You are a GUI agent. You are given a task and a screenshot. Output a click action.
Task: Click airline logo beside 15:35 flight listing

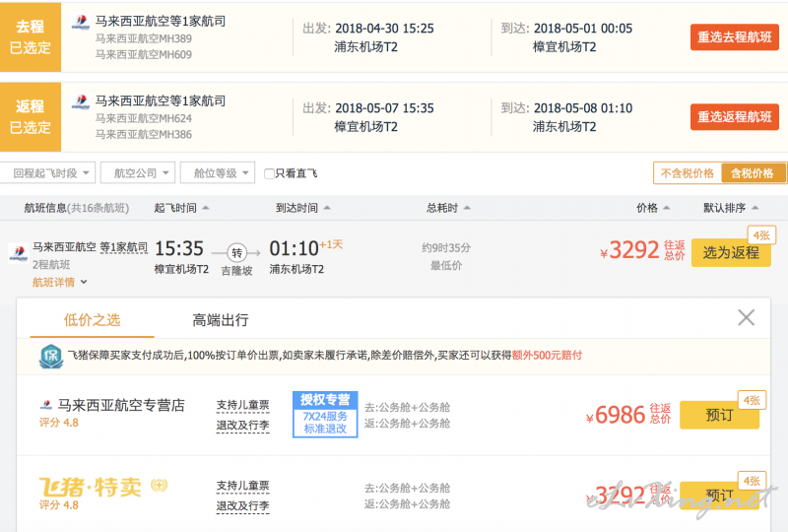[x=18, y=252]
